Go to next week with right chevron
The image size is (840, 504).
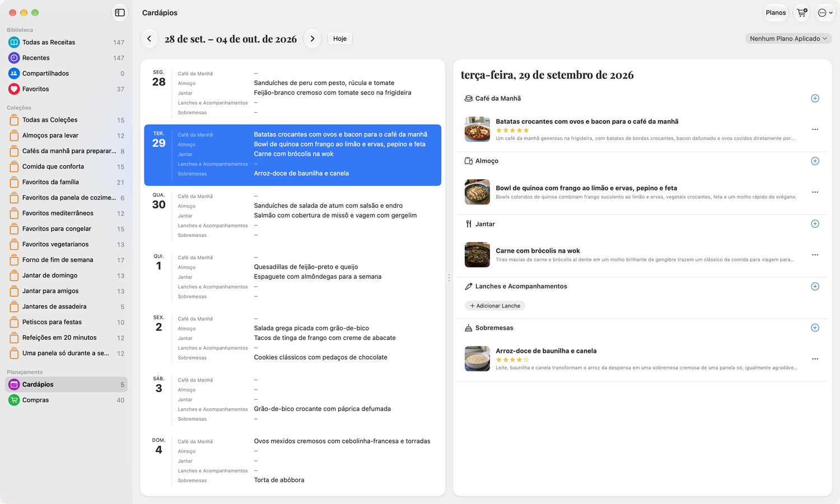click(x=312, y=39)
